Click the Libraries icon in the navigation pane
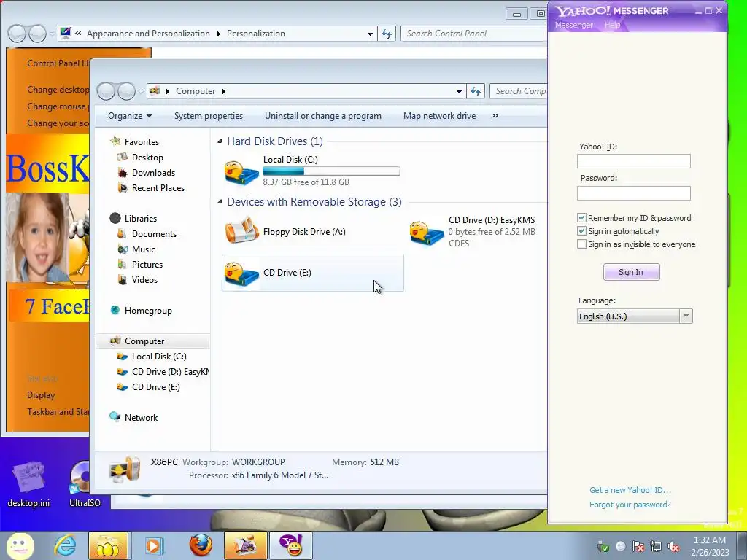 [115, 218]
